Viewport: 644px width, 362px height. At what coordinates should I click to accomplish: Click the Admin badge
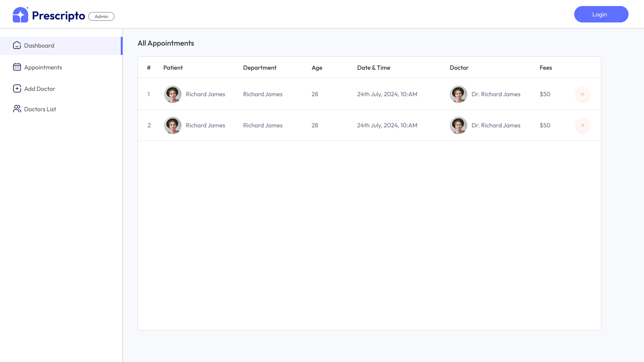pos(101,16)
